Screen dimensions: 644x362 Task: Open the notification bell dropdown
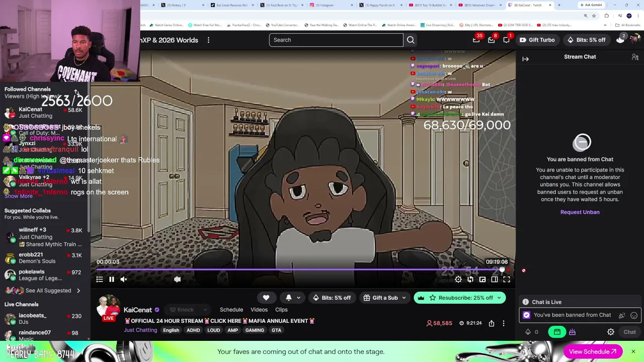pos(293,298)
